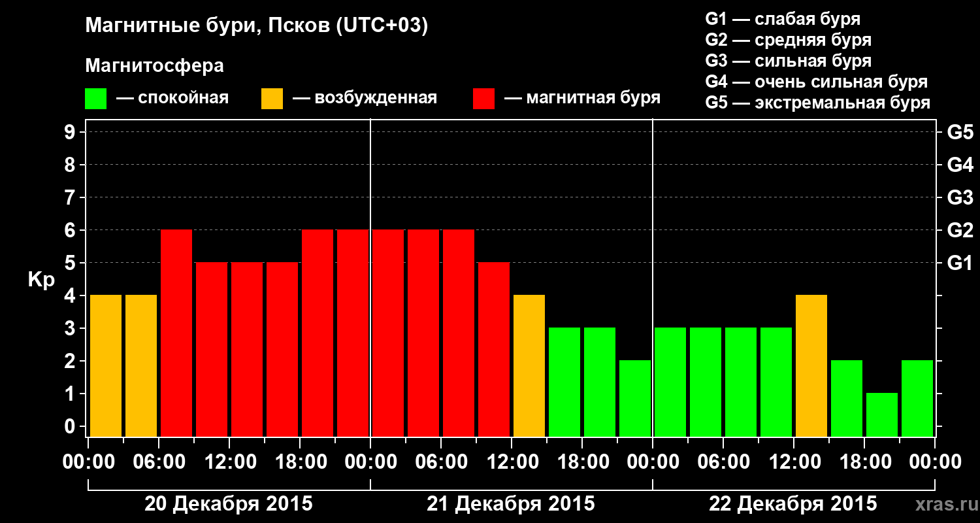Click red Kp 6 bar at 06:00 on 20 December

point(176,333)
